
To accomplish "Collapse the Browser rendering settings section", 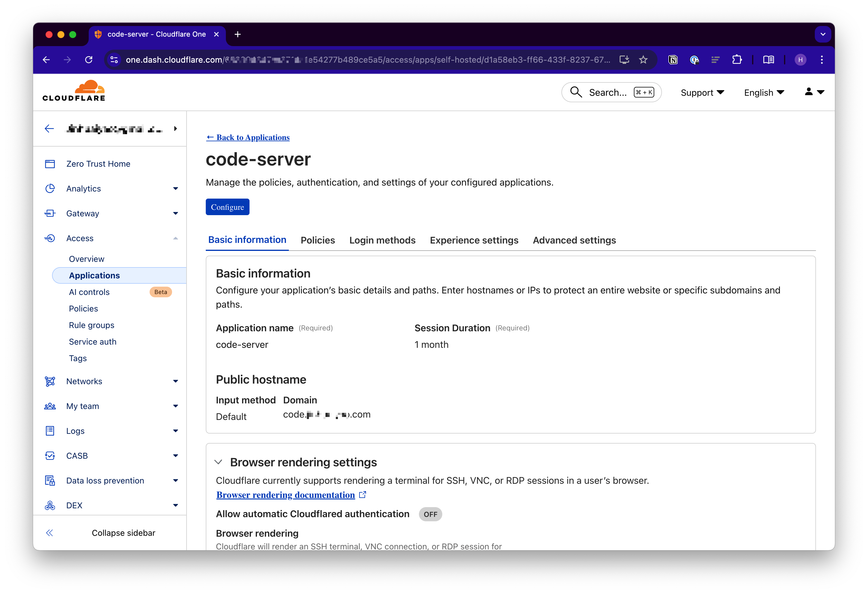I will [218, 462].
